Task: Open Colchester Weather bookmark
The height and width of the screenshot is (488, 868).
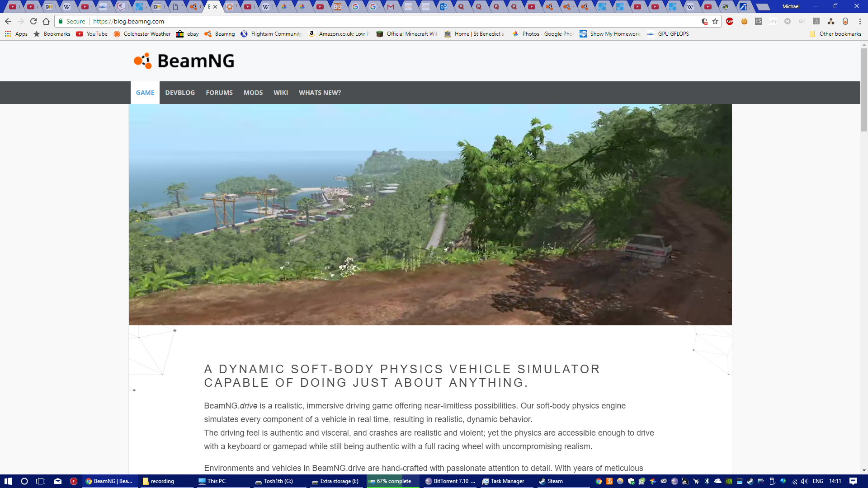Action: coord(142,34)
